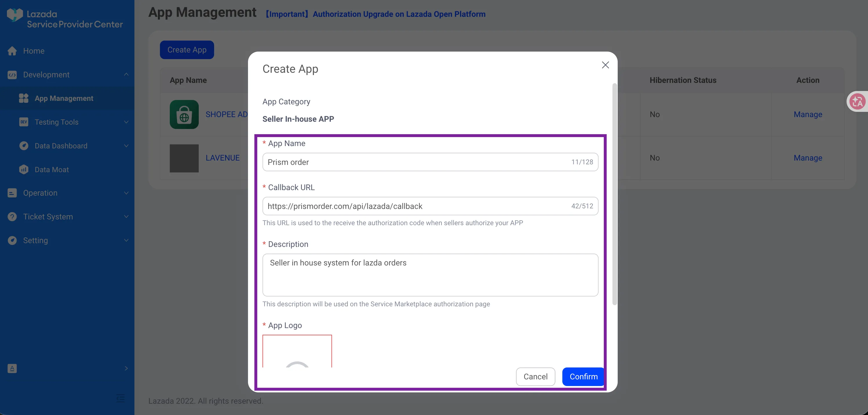Click the Description text area
868x415 pixels.
tap(430, 275)
